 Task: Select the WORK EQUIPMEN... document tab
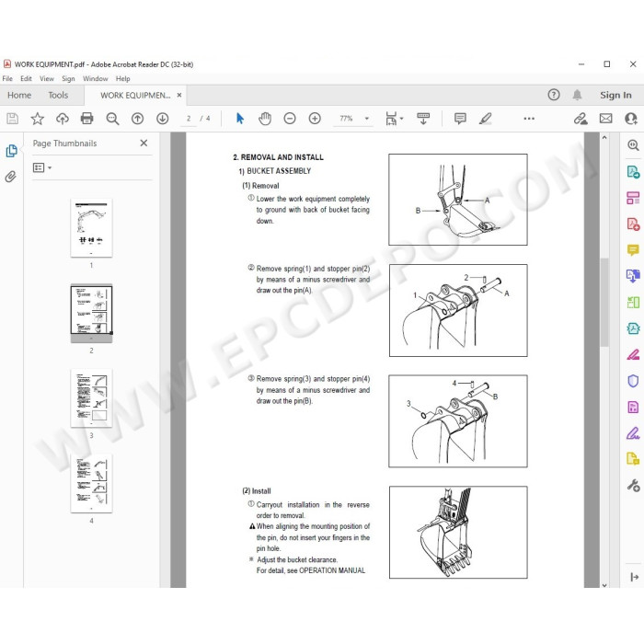click(135, 96)
